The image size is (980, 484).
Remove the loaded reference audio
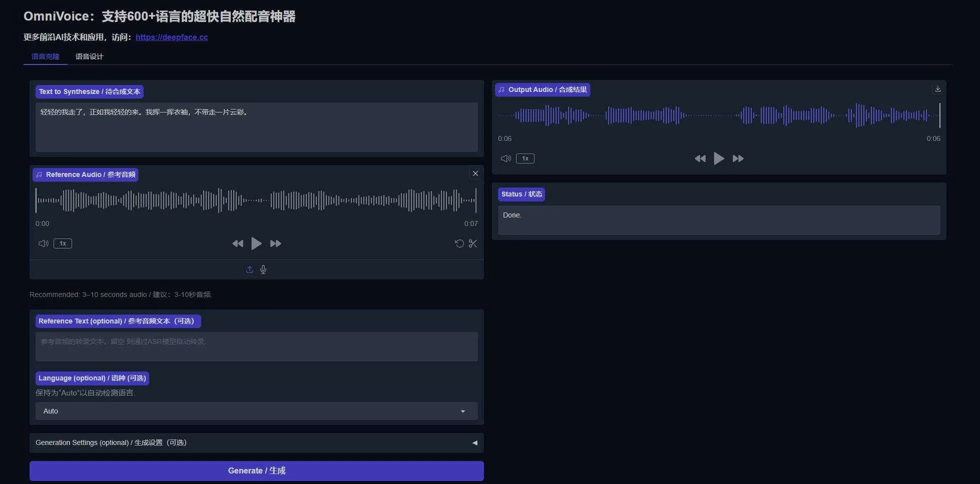(475, 173)
